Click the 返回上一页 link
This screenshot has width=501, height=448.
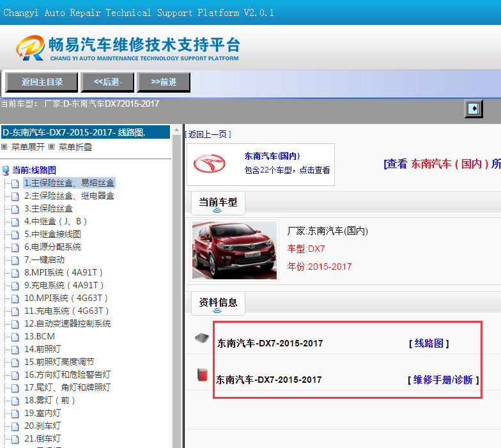point(208,134)
